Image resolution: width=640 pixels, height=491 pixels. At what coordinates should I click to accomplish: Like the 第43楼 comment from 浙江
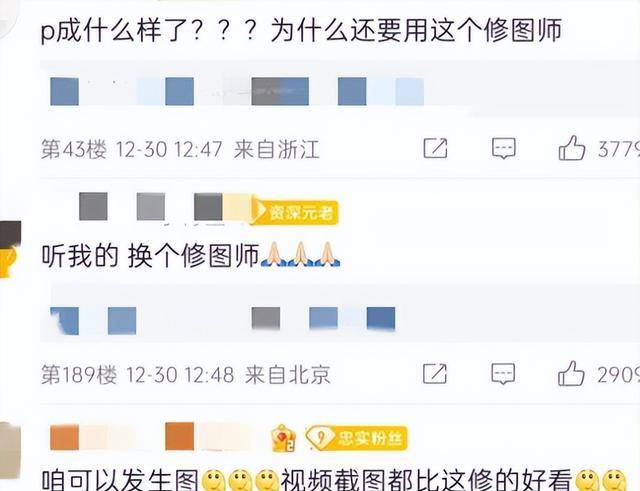coord(571,148)
